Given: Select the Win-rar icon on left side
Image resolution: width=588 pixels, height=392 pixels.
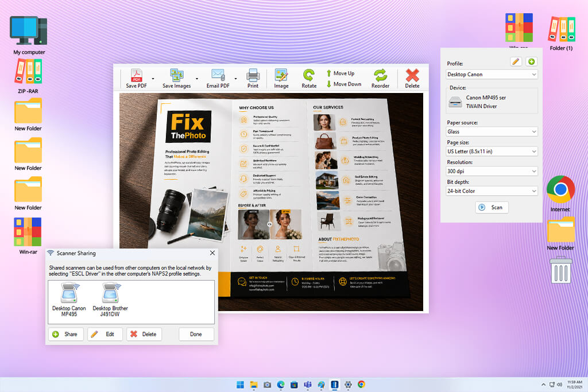Looking at the screenshot, I should coord(28,236).
